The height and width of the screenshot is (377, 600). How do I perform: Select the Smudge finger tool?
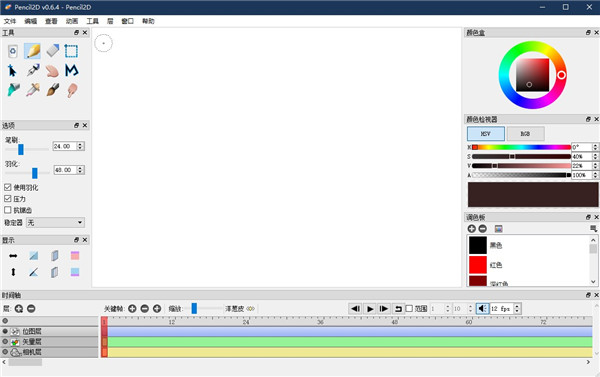[72, 90]
